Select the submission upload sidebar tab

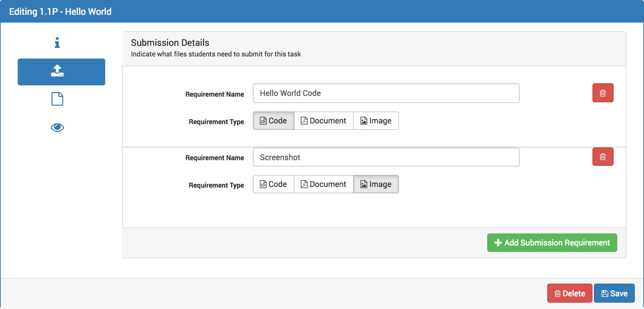61,72
